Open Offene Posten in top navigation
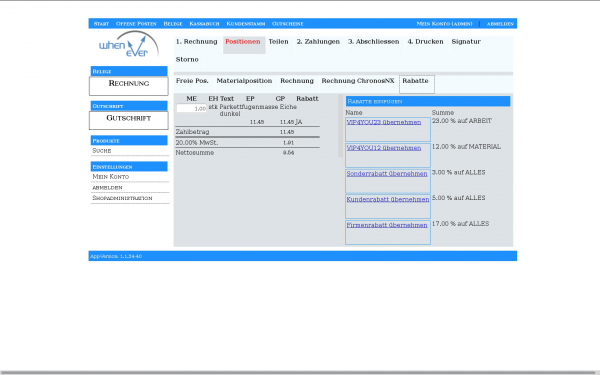The width and height of the screenshot is (600, 375). click(136, 24)
